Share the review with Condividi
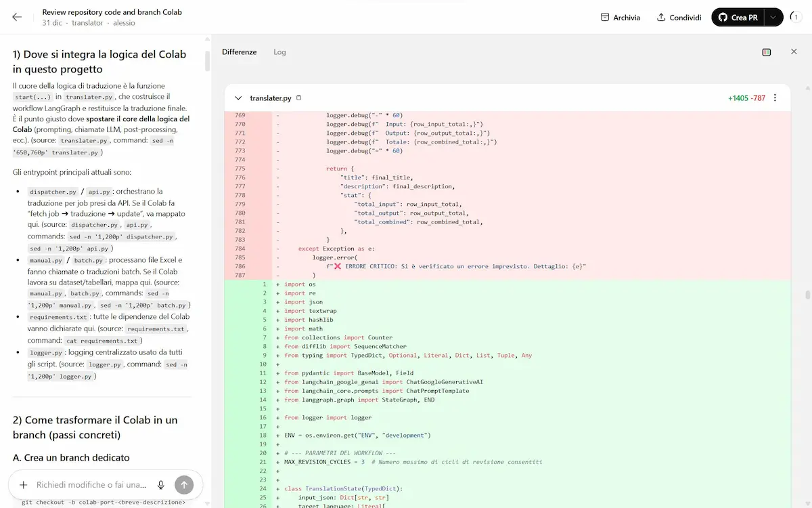The width and height of the screenshot is (812, 508). click(x=685, y=17)
